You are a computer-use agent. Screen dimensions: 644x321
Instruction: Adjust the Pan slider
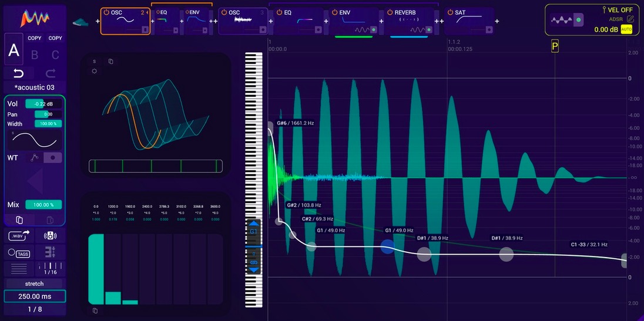(x=48, y=114)
